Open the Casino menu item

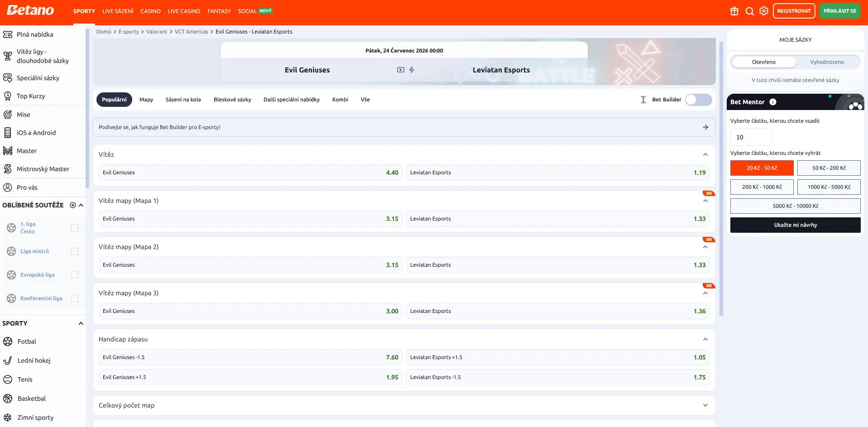pos(150,11)
